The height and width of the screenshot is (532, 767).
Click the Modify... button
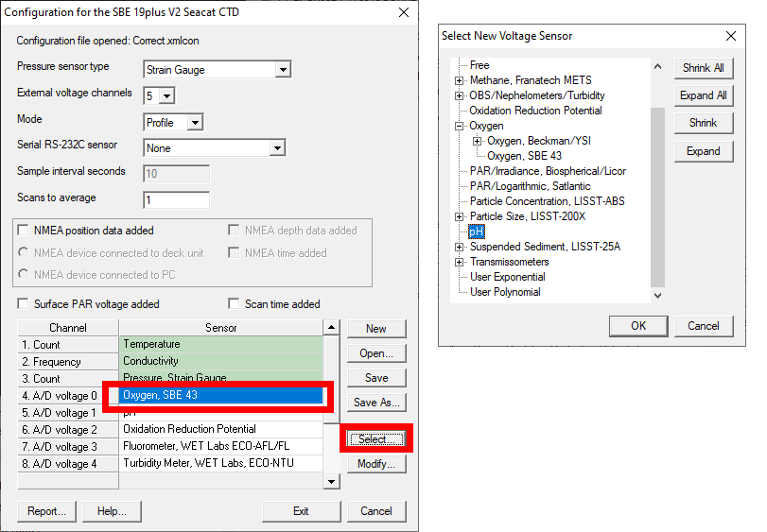click(375, 464)
